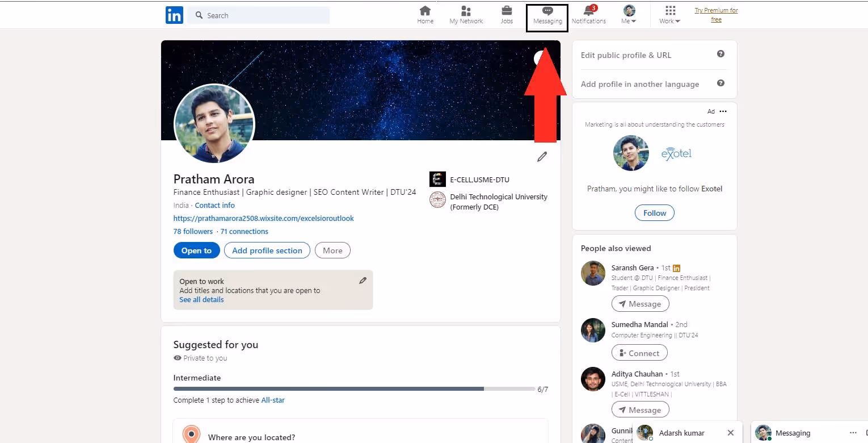Expand the Work apps menu

(x=670, y=15)
